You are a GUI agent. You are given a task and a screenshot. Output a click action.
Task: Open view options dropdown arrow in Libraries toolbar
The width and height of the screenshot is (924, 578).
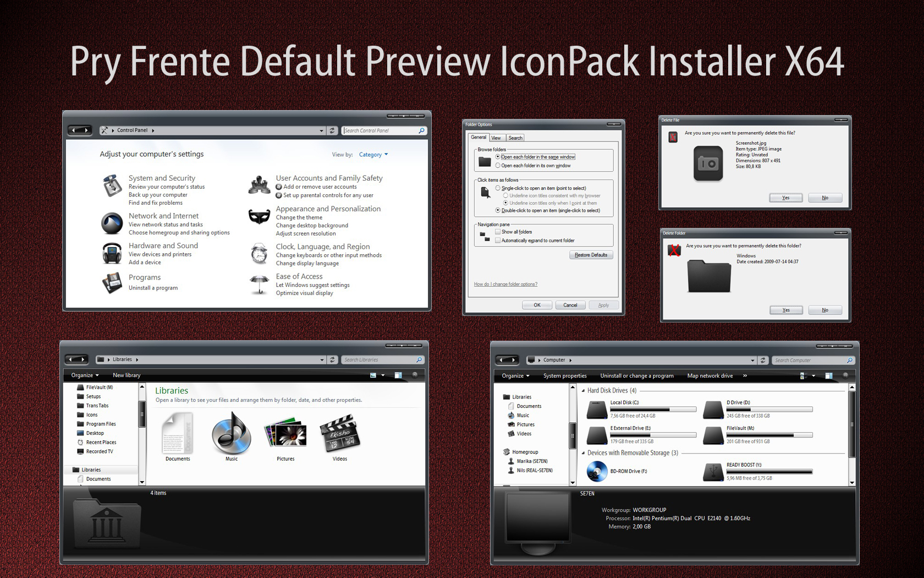[383, 375]
